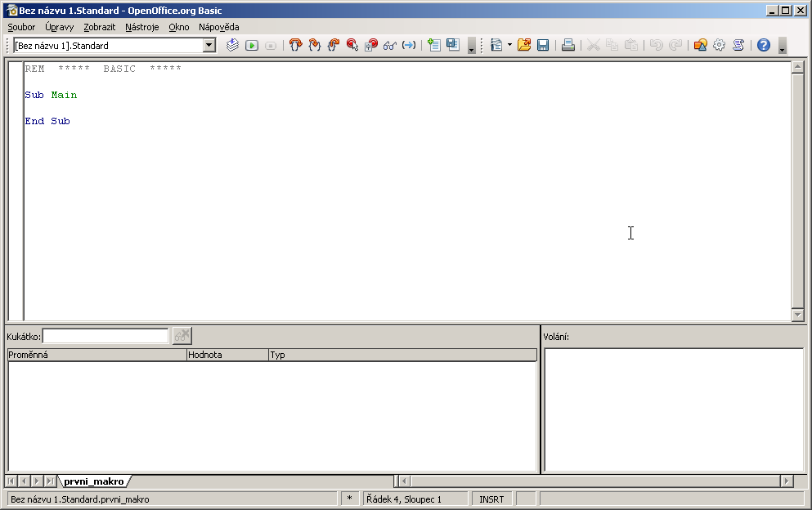
Task: Click the Cut scissors icon
Action: point(594,46)
